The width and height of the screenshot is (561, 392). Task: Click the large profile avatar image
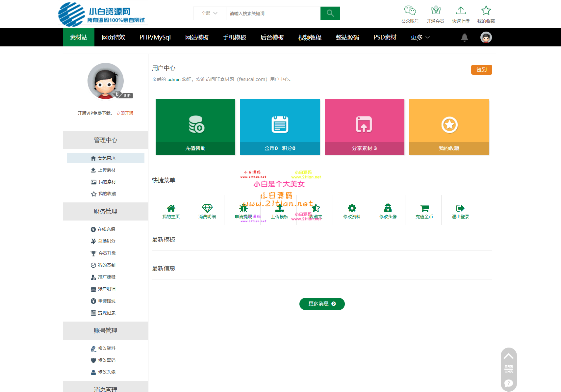[x=106, y=81]
